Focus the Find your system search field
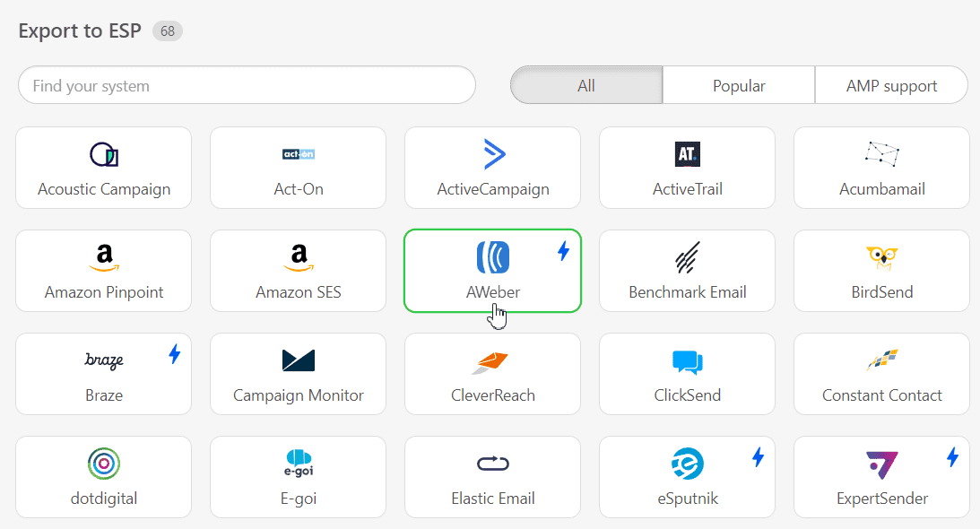Viewport: 980px width, 529px height. 247,85
